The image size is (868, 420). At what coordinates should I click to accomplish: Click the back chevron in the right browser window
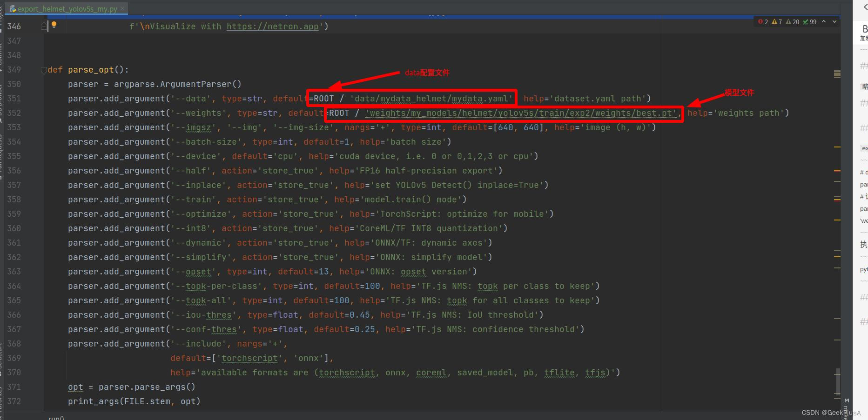tap(865, 7)
